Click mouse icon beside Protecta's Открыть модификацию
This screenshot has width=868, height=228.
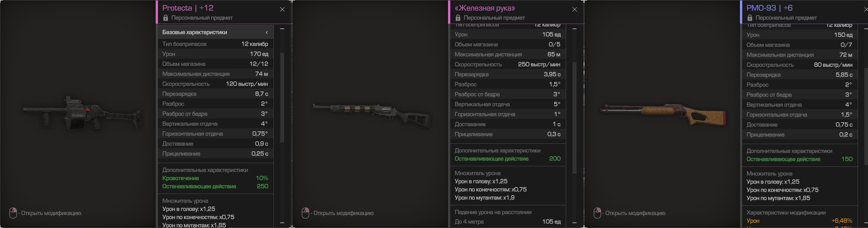[13, 213]
